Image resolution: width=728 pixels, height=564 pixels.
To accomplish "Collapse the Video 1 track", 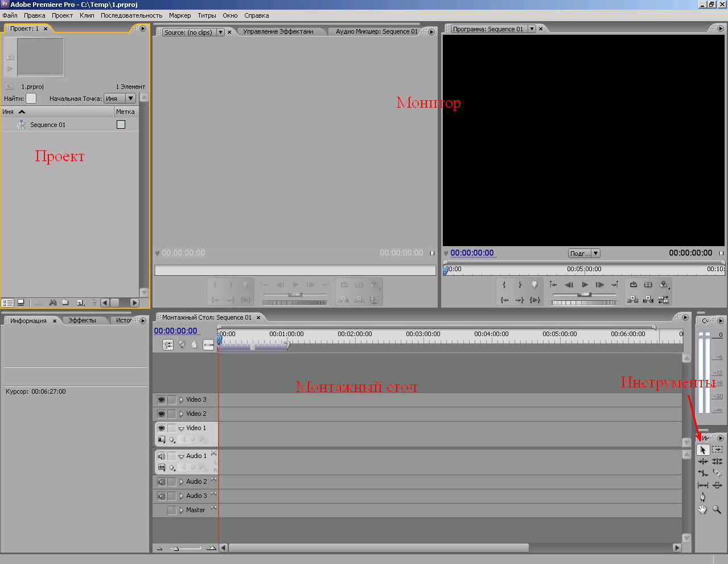I will (181, 428).
